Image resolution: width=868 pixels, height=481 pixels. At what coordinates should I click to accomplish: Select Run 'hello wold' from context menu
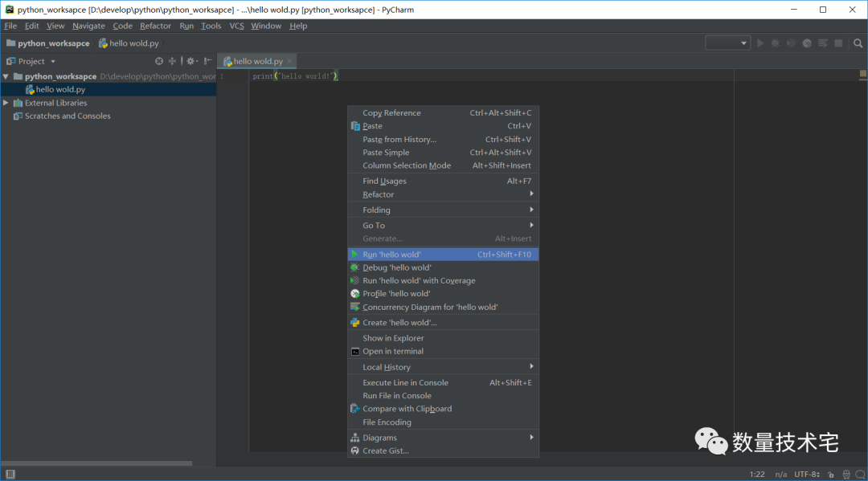click(391, 255)
